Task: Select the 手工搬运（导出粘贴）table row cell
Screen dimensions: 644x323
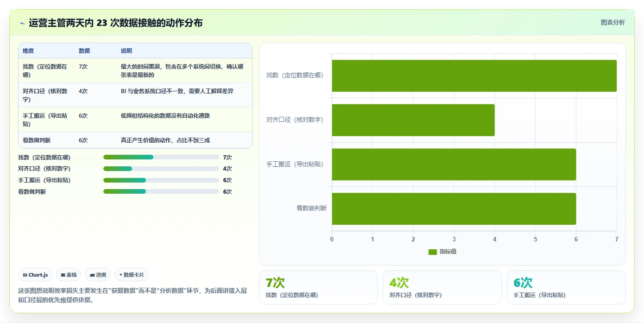Action: [x=45, y=120]
